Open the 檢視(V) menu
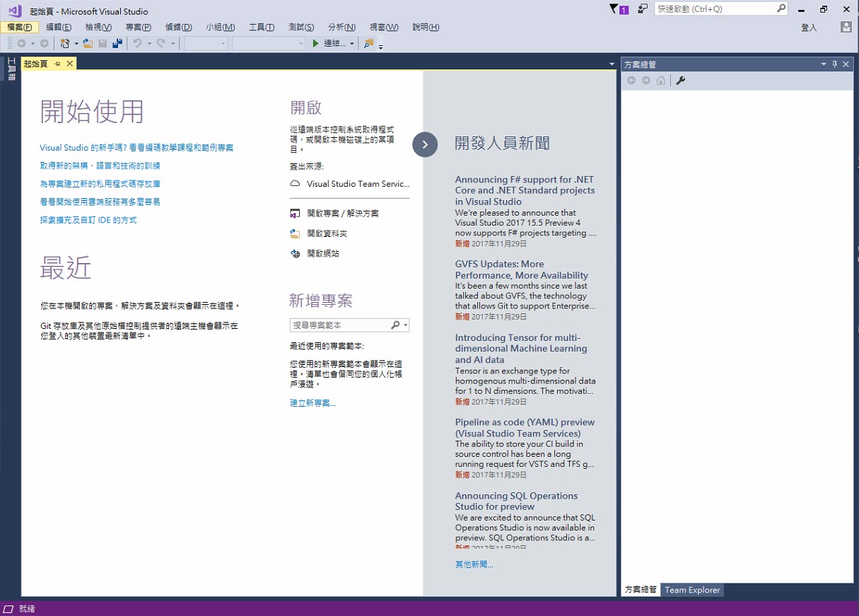859x616 pixels. [98, 27]
